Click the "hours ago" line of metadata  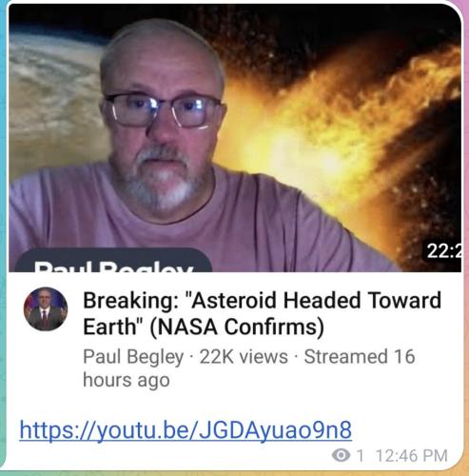pyautogui.click(x=127, y=380)
